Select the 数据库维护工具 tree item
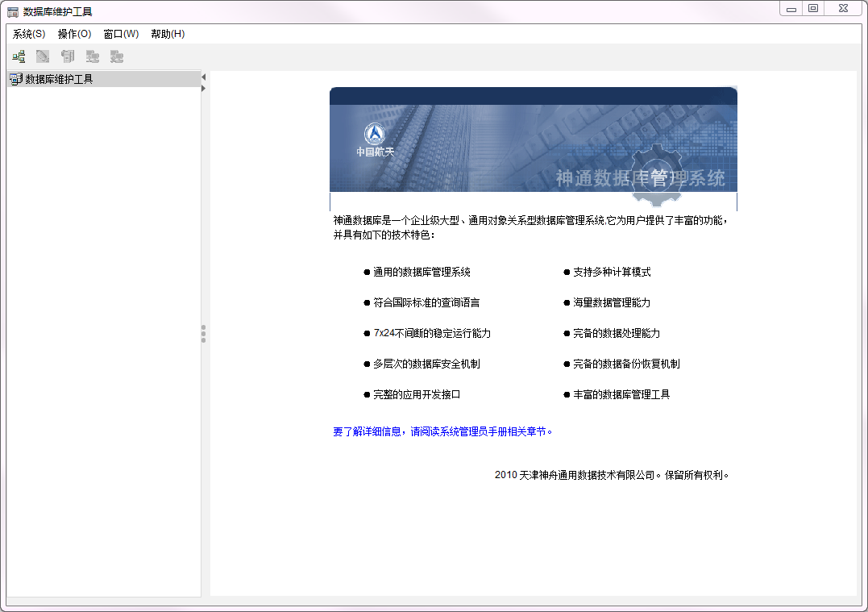Image resolution: width=868 pixels, height=612 pixels. (59, 79)
